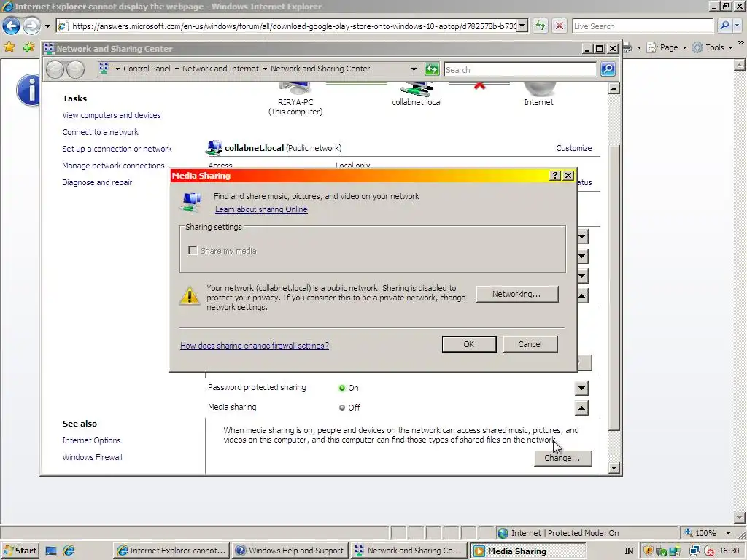Switch to Media Sharing taskbar item
Viewport: 747px width, 560px height.
click(527, 551)
